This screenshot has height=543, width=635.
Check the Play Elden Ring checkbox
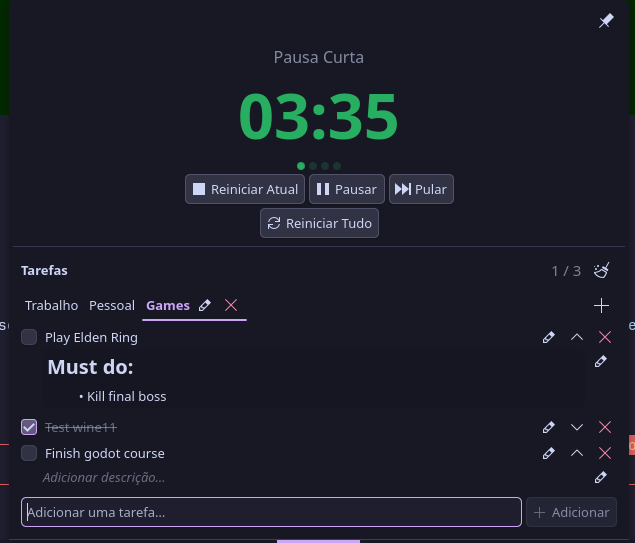pyautogui.click(x=29, y=338)
